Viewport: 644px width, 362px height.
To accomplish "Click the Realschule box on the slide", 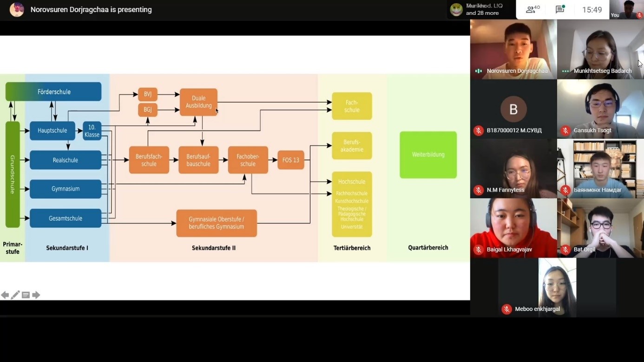I will 66,160.
